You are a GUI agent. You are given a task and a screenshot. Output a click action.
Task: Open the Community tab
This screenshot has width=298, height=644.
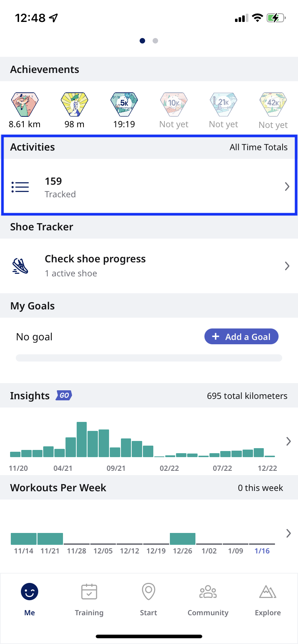pyautogui.click(x=208, y=599)
